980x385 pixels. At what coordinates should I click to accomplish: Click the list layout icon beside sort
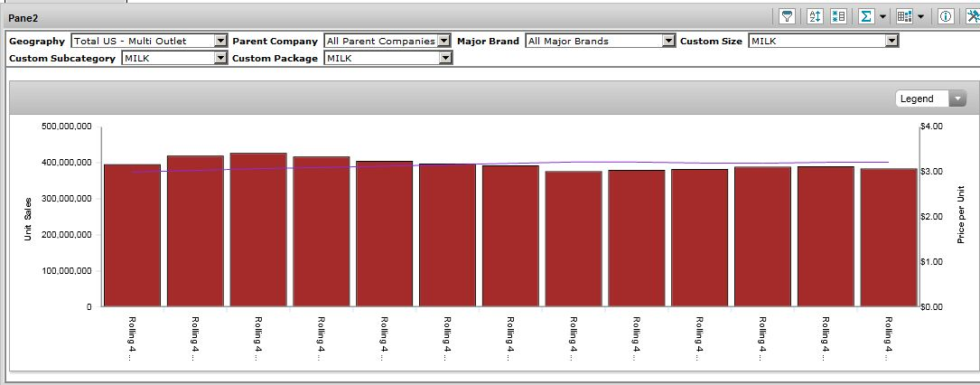pyautogui.click(x=837, y=16)
